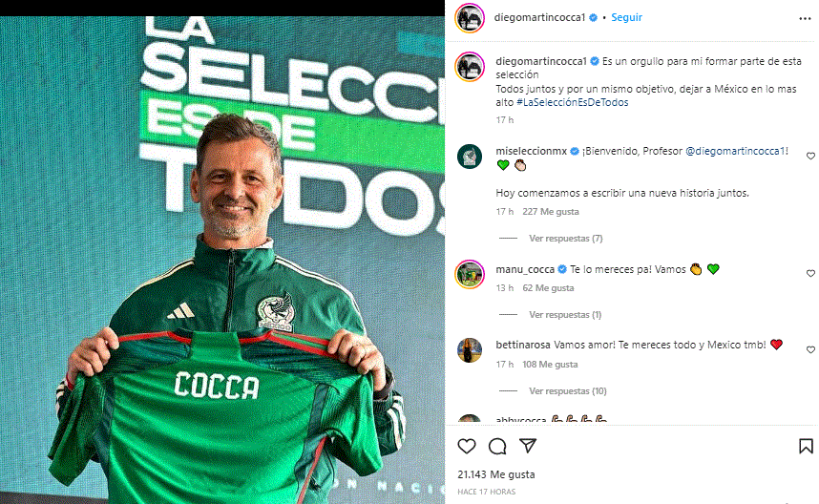Open the #LaSelecciónEsDeTodos hashtag

pyautogui.click(x=573, y=102)
